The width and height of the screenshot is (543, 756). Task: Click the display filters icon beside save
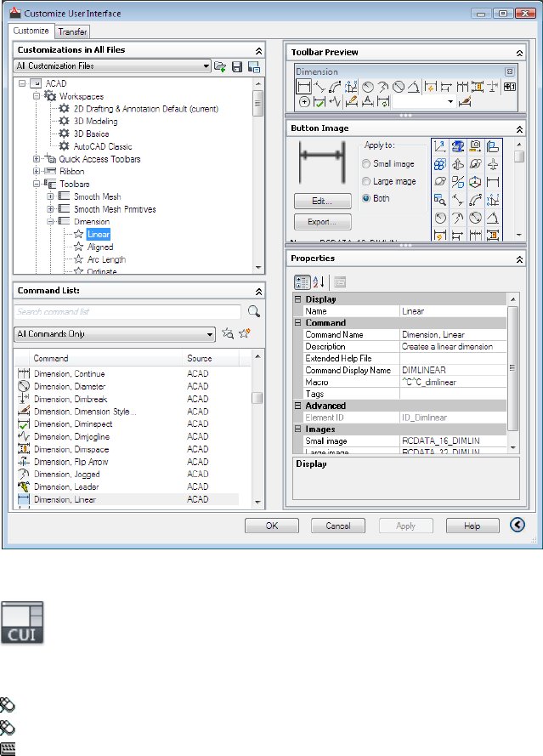(x=253, y=66)
